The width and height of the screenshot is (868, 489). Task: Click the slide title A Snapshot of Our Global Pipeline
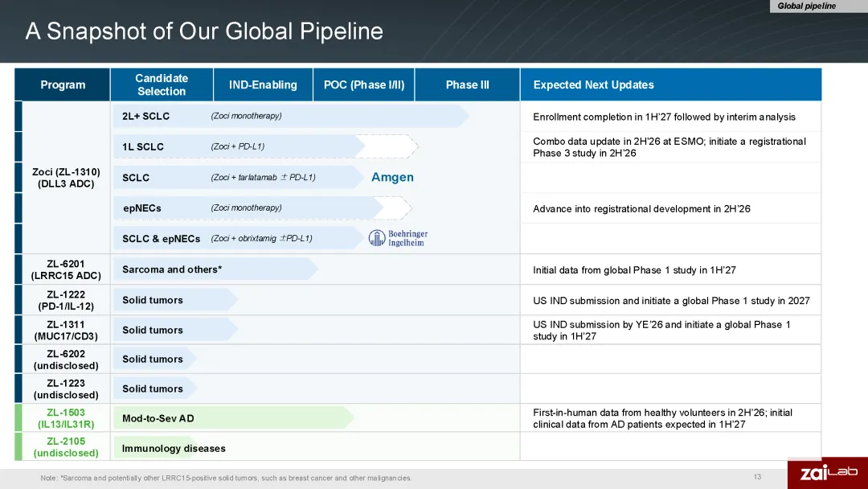204,31
